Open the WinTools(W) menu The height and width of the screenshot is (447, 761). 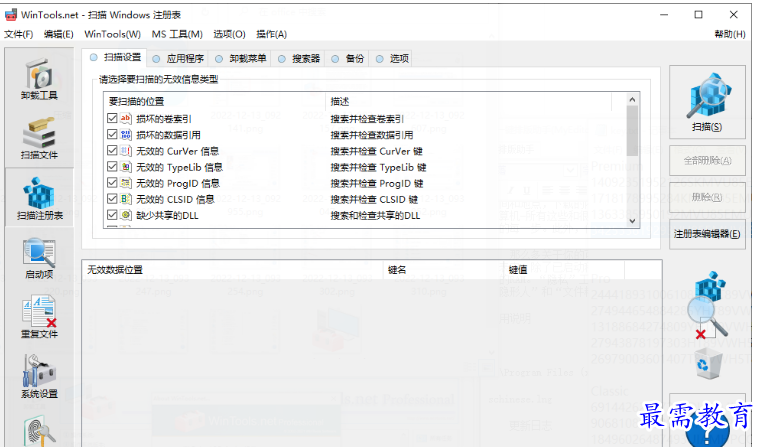113,34
